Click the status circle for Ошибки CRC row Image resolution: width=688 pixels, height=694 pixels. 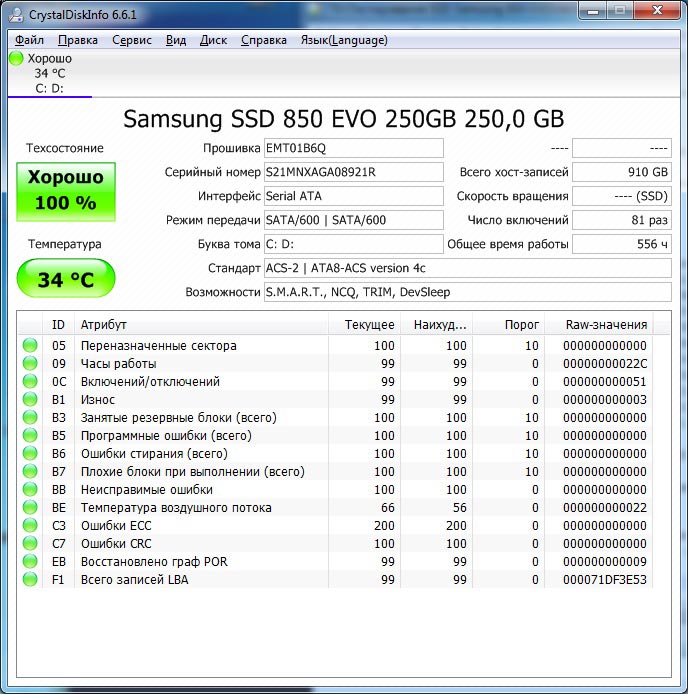30,544
